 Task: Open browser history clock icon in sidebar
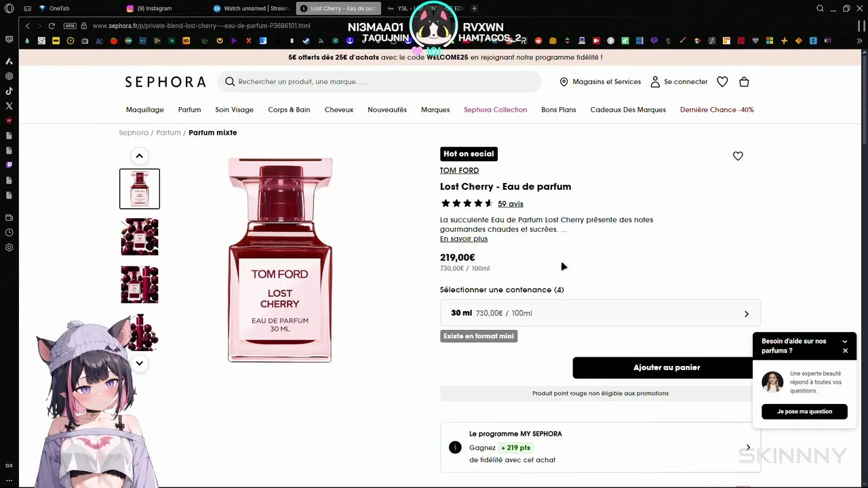point(9,232)
